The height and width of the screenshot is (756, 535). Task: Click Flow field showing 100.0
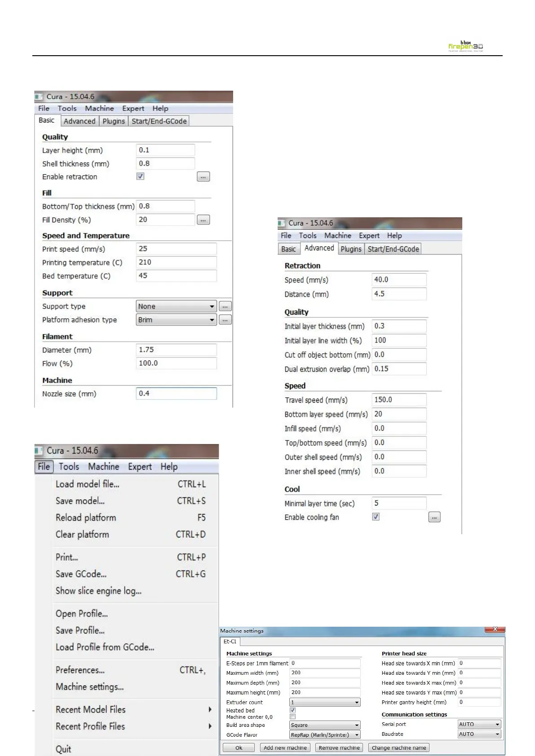click(176, 363)
